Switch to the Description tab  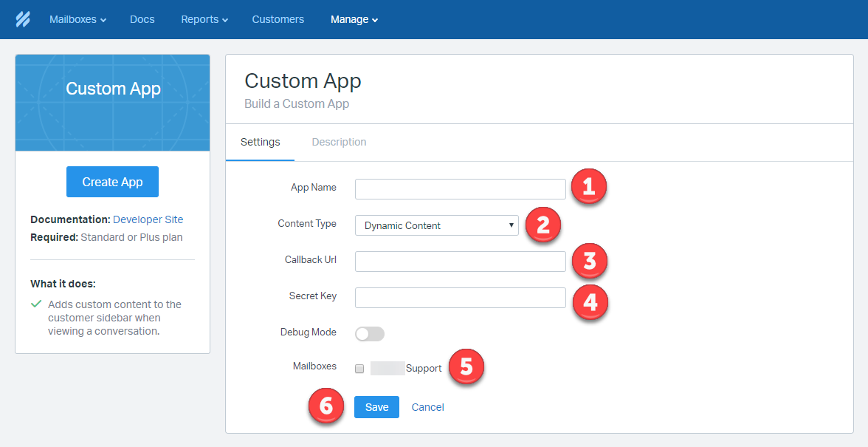[x=339, y=142]
